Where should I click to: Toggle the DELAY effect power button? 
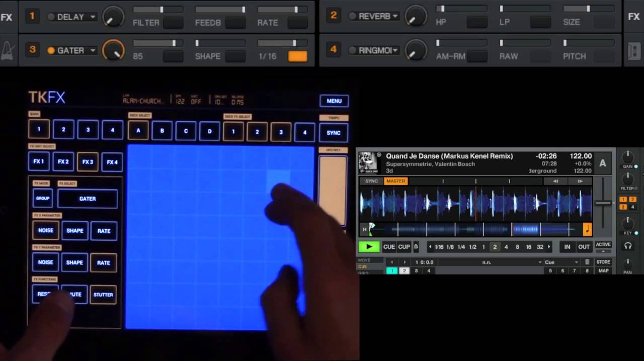point(51,17)
